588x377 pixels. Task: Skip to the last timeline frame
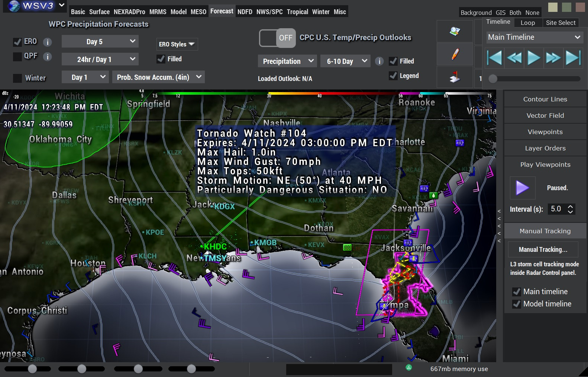tap(573, 58)
